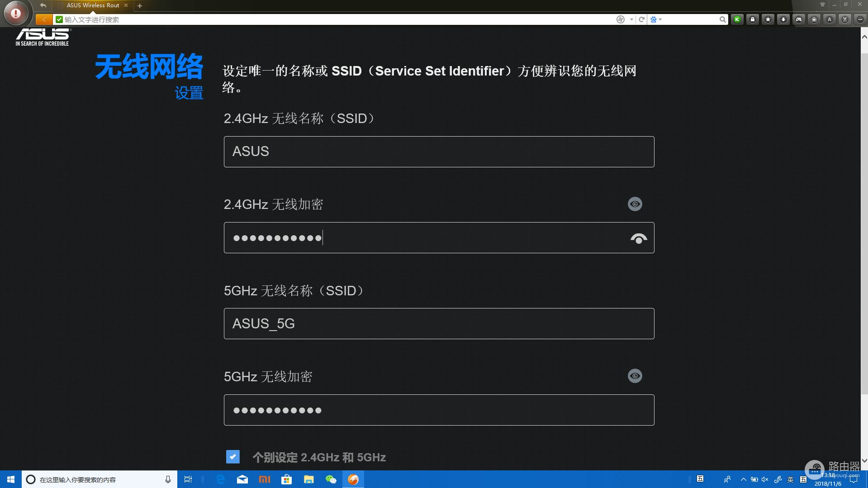Open more tools with the three-dot icon
The height and width of the screenshot is (488, 868).
pyautogui.click(x=860, y=19)
